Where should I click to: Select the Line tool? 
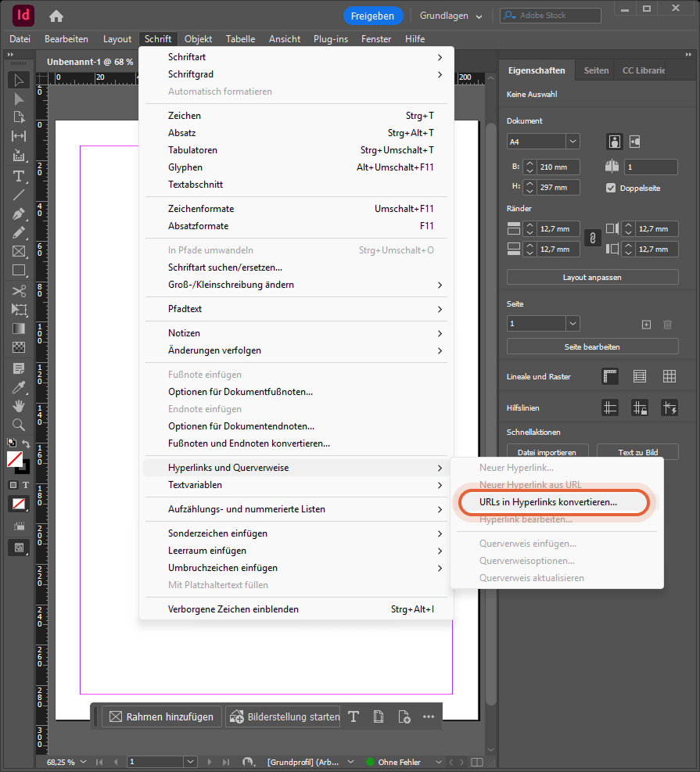point(19,195)
